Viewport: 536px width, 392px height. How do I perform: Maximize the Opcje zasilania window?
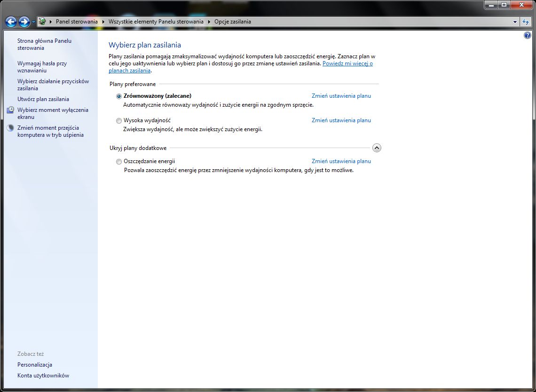point(504,5)
